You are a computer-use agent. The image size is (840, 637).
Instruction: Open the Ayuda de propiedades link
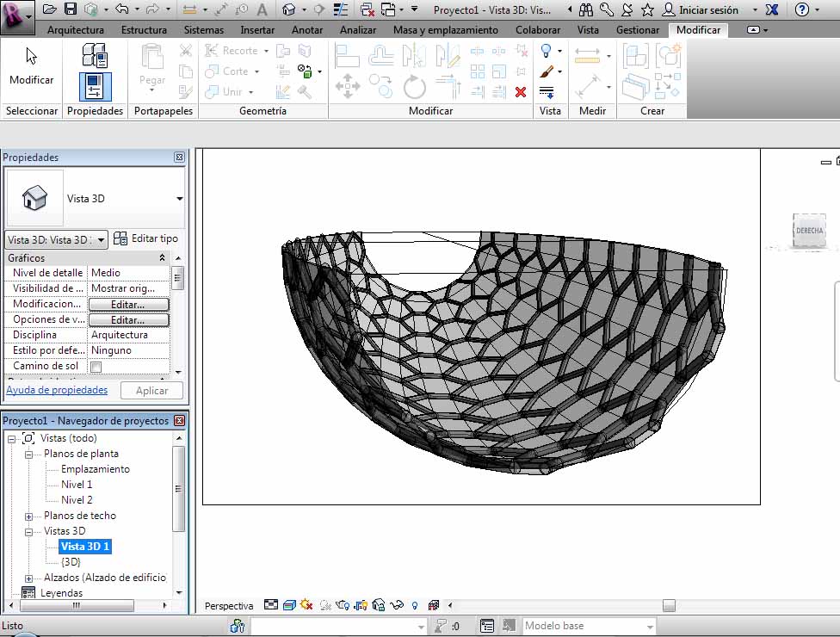point(57,390)
